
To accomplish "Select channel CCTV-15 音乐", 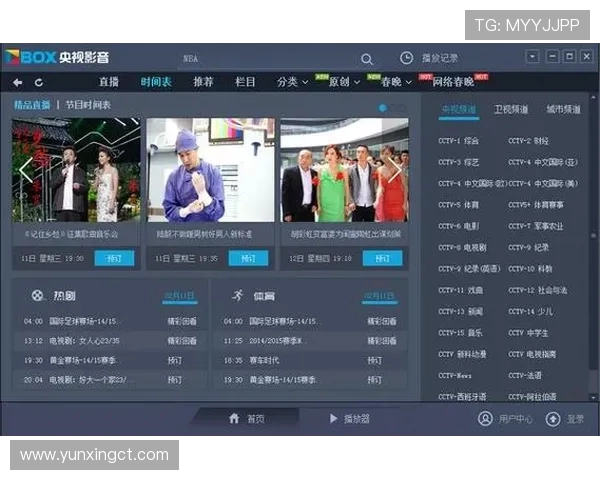I will click(x=460, y=333).
